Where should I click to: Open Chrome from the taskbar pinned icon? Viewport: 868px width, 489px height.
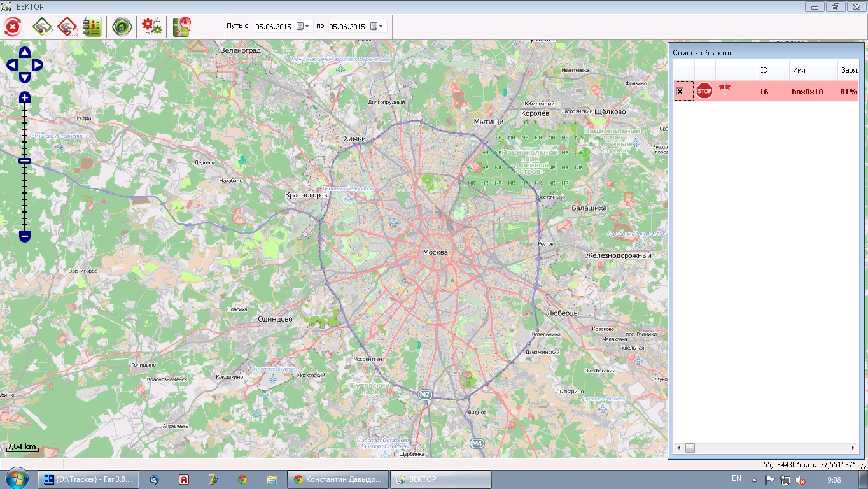pyautogui.click(x=242, y=479)
